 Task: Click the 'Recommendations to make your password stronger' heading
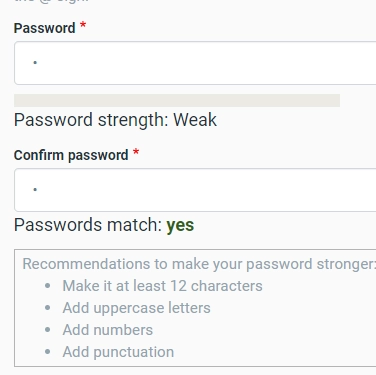199,264
